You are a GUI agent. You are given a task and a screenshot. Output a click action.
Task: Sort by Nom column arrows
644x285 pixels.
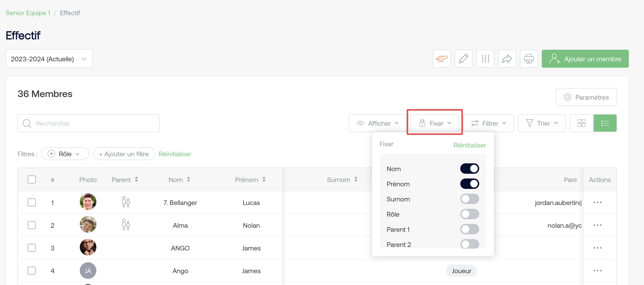[x=188, y=179]
